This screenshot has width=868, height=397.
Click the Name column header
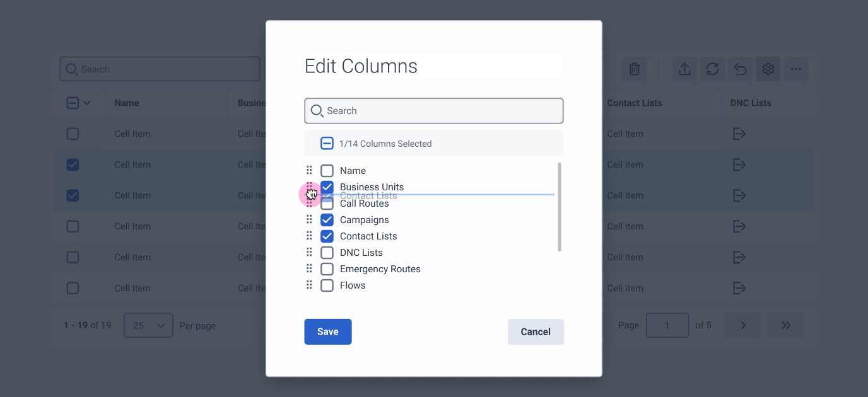coord(126,102)
